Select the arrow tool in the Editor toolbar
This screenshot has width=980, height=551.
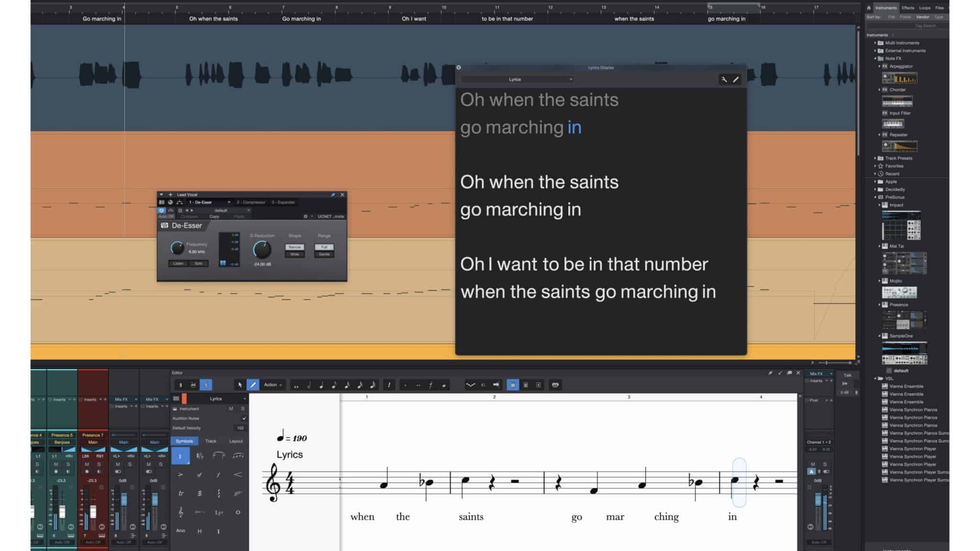[x=241, y=385]
